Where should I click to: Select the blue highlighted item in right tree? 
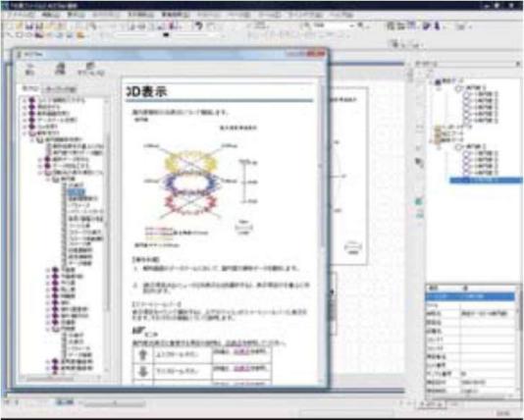click(487, 181)
